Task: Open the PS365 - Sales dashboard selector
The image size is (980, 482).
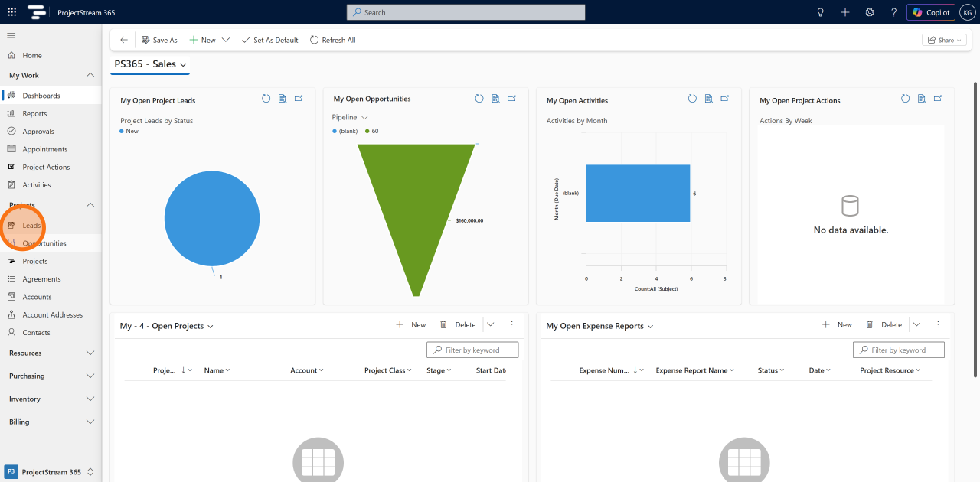Action: click(151, 64)
